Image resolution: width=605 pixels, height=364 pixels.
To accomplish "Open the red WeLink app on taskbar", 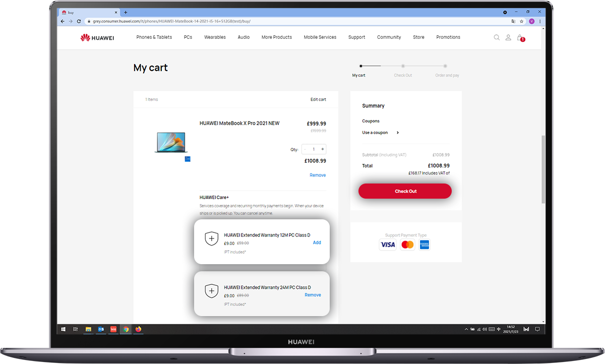I will 113,329.
